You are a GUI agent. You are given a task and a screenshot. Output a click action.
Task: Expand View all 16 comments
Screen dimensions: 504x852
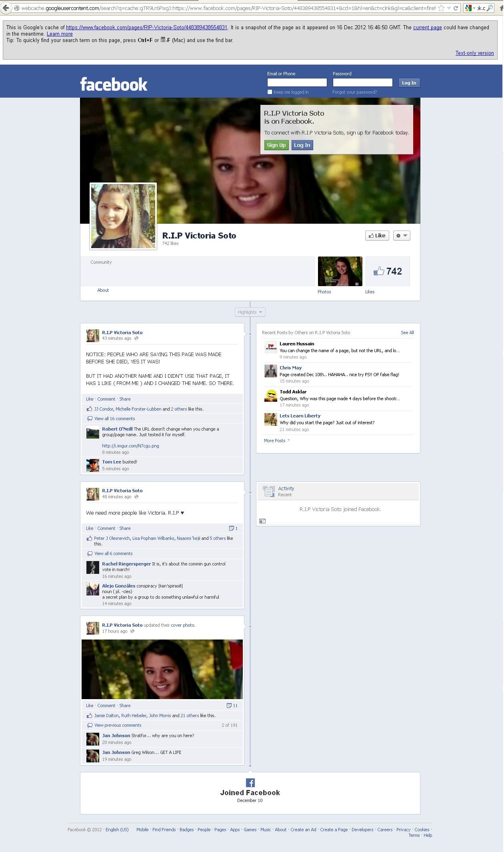pos(115,419)
